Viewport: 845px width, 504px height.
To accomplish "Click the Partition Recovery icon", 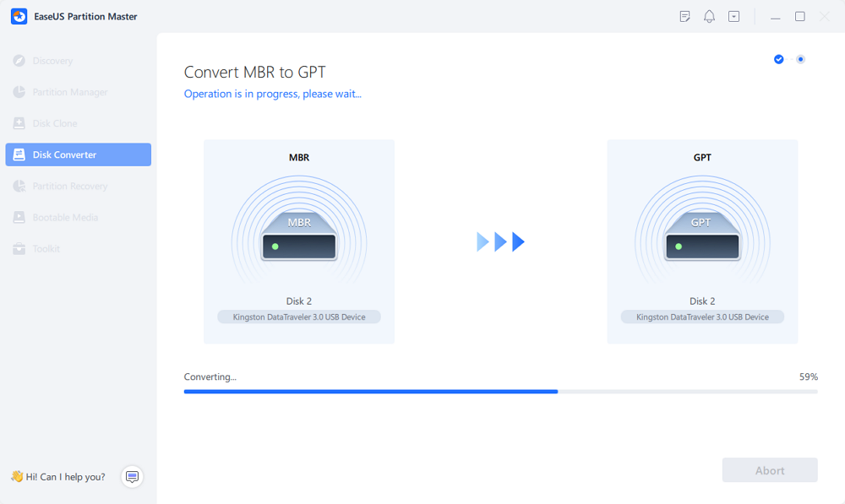I will (x=19, y=186).
